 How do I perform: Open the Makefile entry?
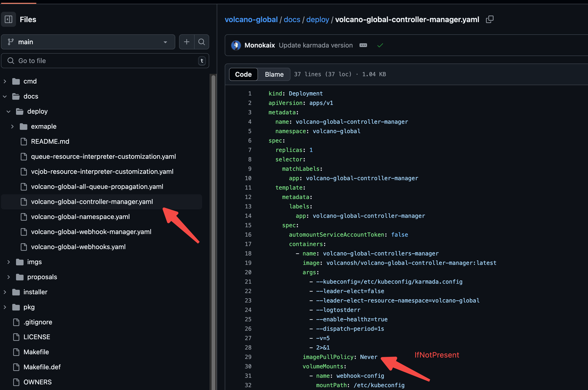tap(36, 352)
